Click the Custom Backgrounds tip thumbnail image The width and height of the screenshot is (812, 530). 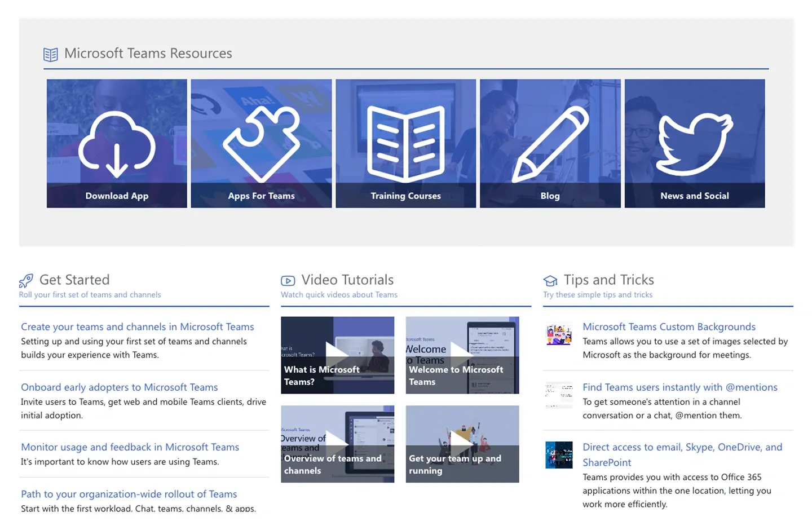point(559,335)
